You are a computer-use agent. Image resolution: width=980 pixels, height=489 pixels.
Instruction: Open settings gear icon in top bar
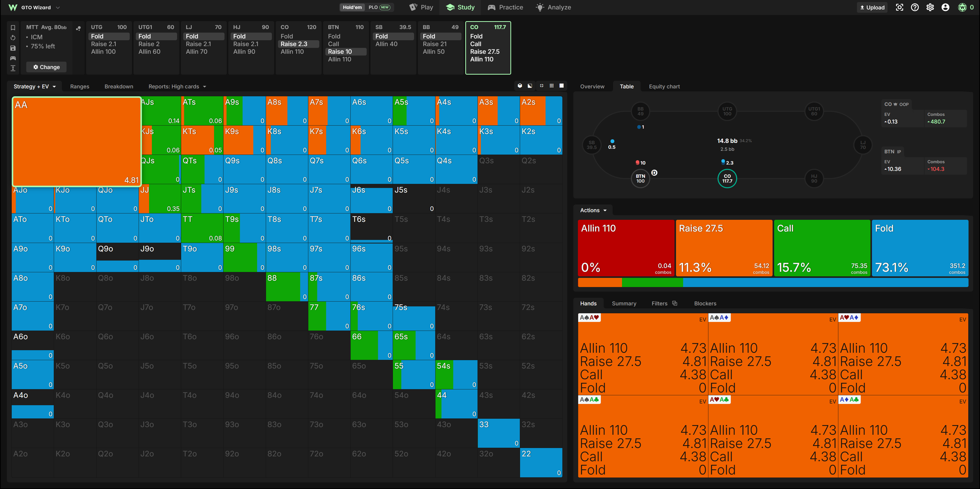[x=930, y=7]
